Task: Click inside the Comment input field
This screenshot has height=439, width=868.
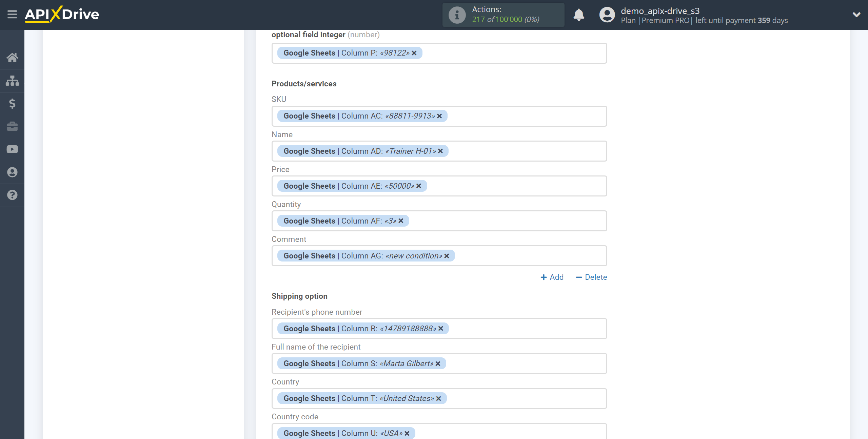Action: pyautogui.click(x=439, y=256)
